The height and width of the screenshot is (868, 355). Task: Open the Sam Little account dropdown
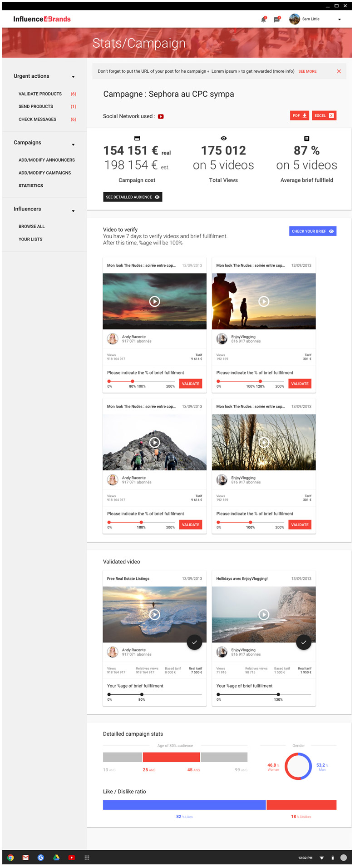click(x=339, y=20)
